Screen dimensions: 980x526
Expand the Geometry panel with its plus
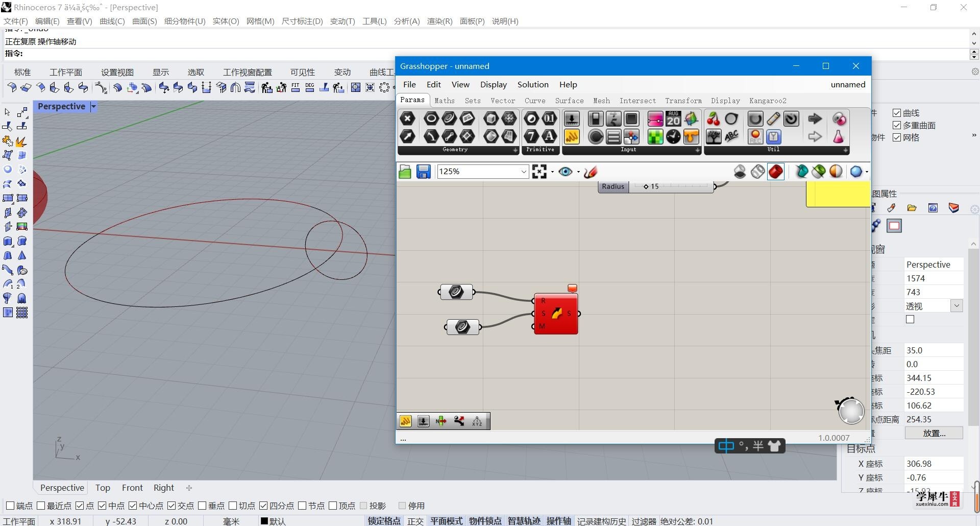click(515, 150)
